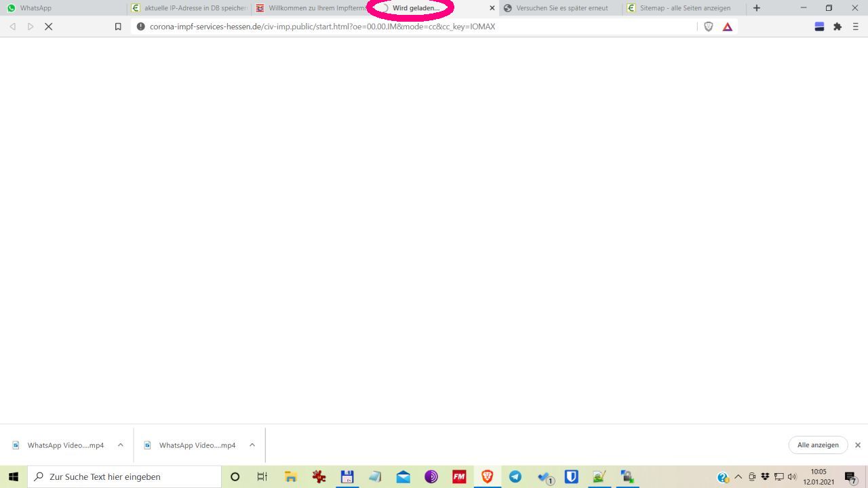This screenshot has height=488, width=868.
Task: Click the address bar URL field
Action: (x=407, y=26)
